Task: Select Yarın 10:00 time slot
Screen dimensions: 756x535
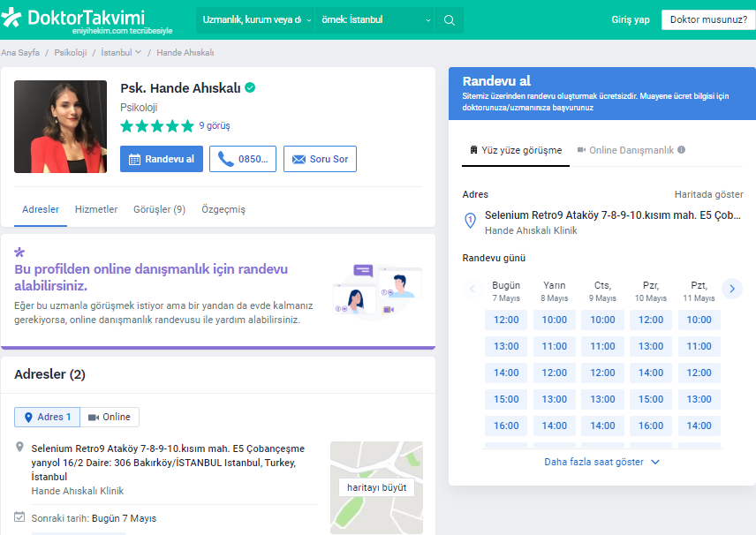Action: (x=555, y=320)
